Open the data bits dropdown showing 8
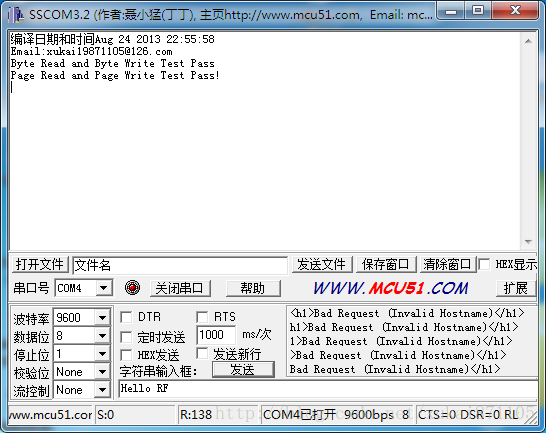Image resolution: width=546 pixels, height=433 pixels. coord(102,336)
